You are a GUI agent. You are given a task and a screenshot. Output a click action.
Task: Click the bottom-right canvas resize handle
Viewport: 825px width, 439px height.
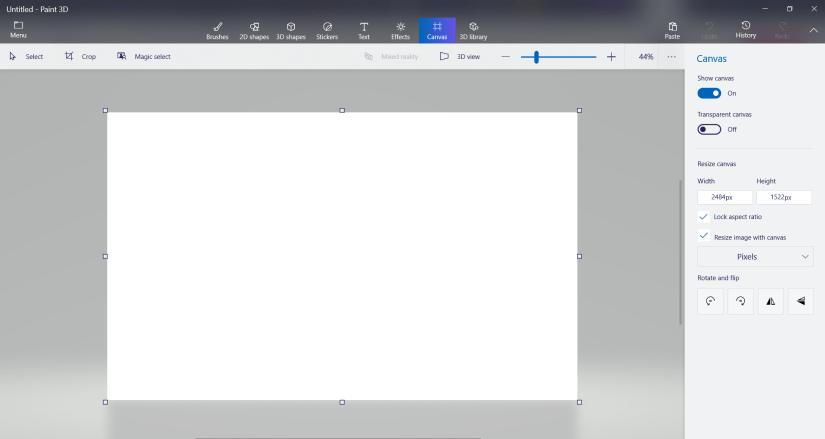click(579, 402)
